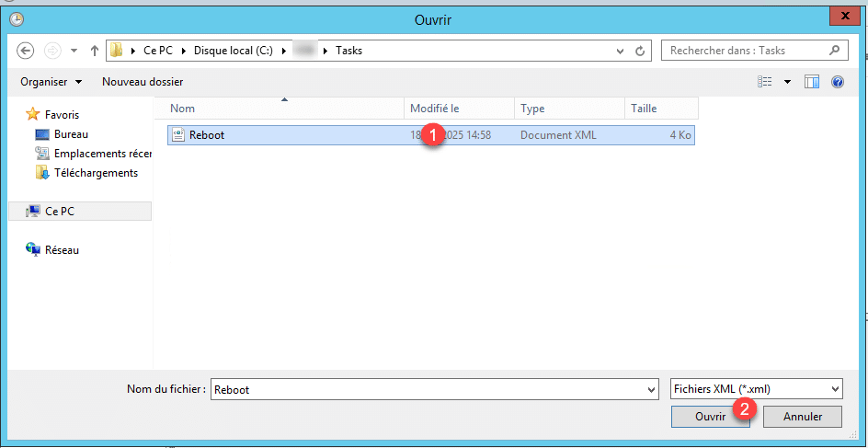Expand the address bar history dropdown
This screenshot has width=868, height=448.
click(x=621, y=51)
